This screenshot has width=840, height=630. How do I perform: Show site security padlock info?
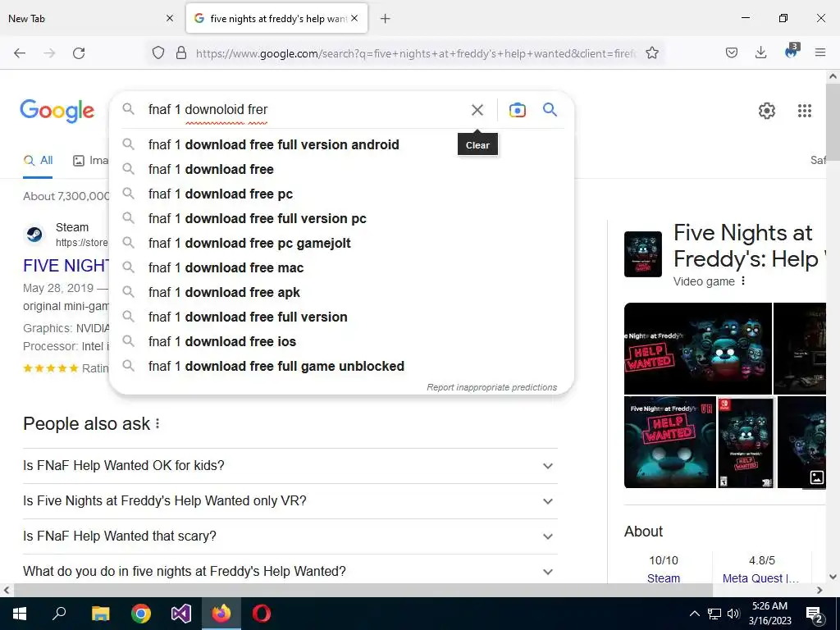coord(181,52)
